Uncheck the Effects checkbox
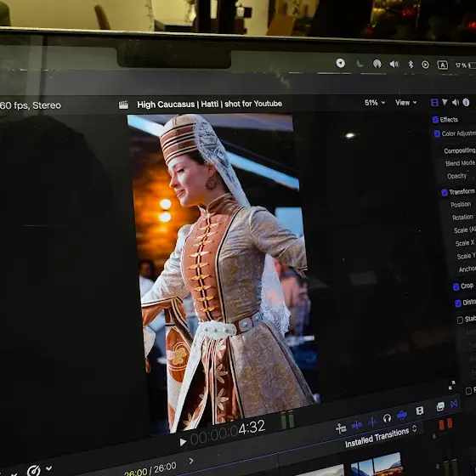Viewport: 476px width, 476px height. tap(435, 120)
